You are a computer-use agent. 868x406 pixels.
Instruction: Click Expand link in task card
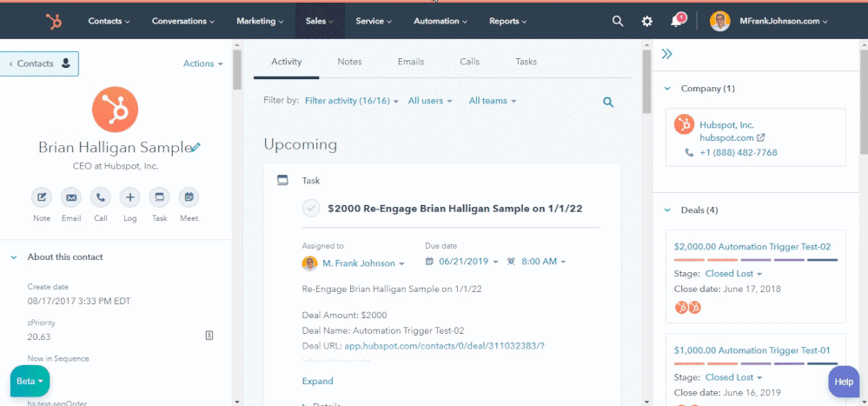317,381
